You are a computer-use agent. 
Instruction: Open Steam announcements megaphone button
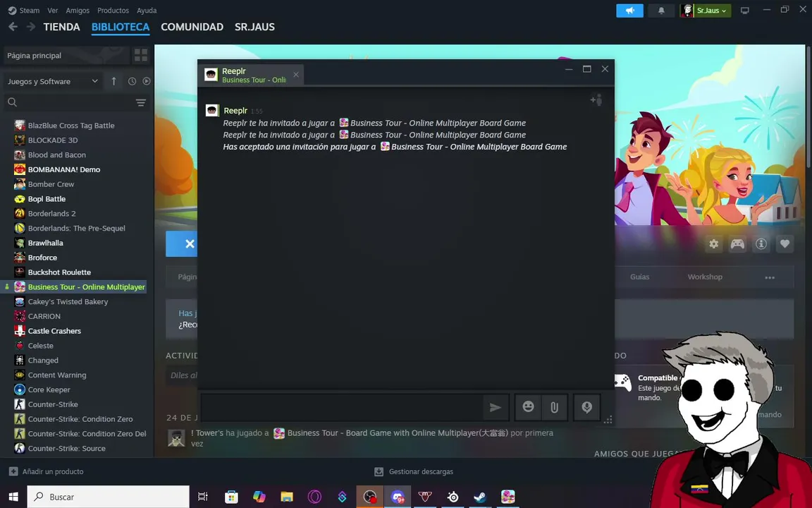629,11
